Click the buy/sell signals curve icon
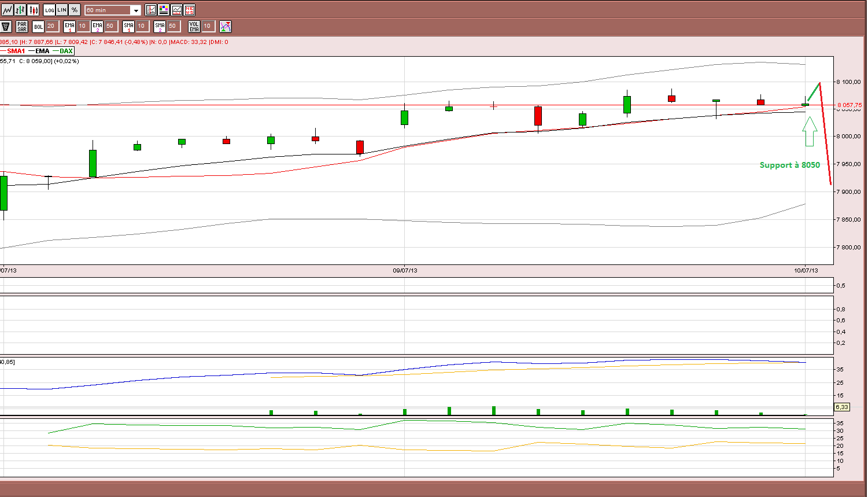 click(x=226, y=26)
